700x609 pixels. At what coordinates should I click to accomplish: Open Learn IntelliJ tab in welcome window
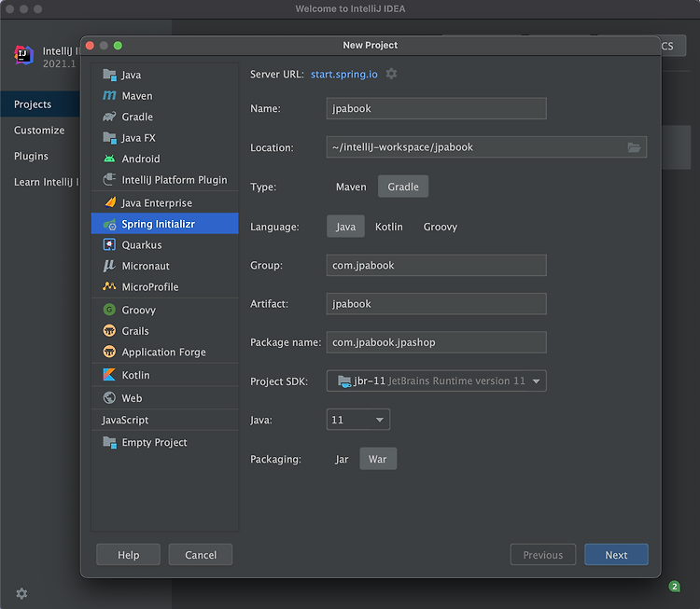(40, 182)
